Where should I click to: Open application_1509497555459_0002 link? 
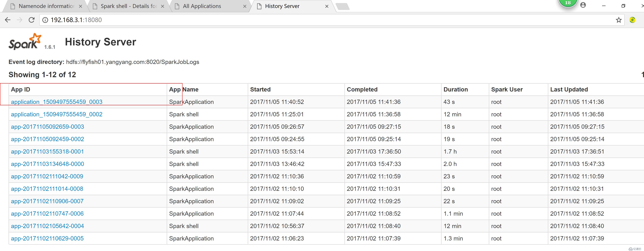click(x=57, y=114)
